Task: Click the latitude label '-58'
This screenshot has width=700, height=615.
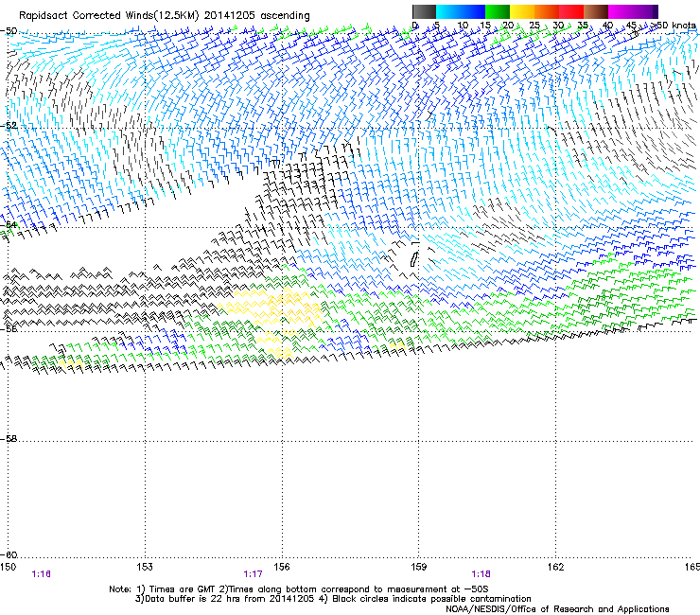Action: 9,439
